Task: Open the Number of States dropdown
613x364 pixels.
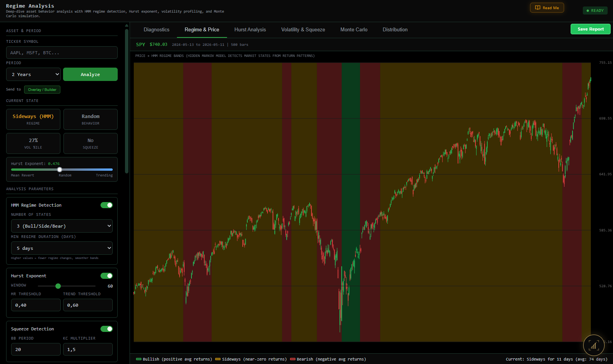Action: (x=62, y=226)
